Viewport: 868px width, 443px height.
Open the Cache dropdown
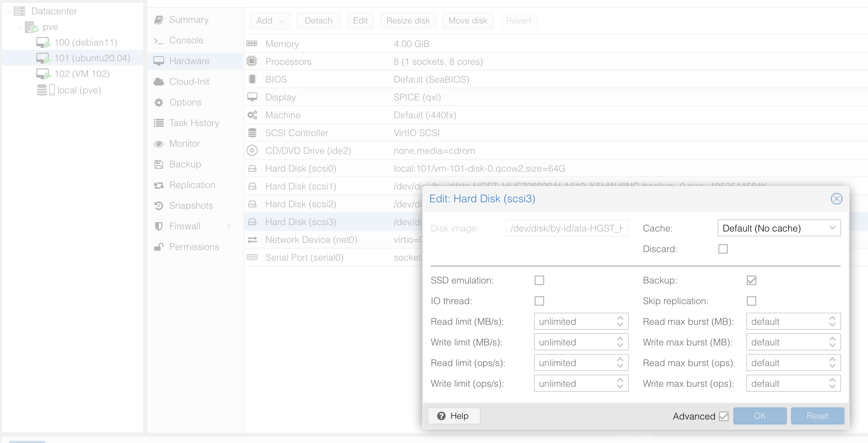pyautogui.click(x=779, y=228)
